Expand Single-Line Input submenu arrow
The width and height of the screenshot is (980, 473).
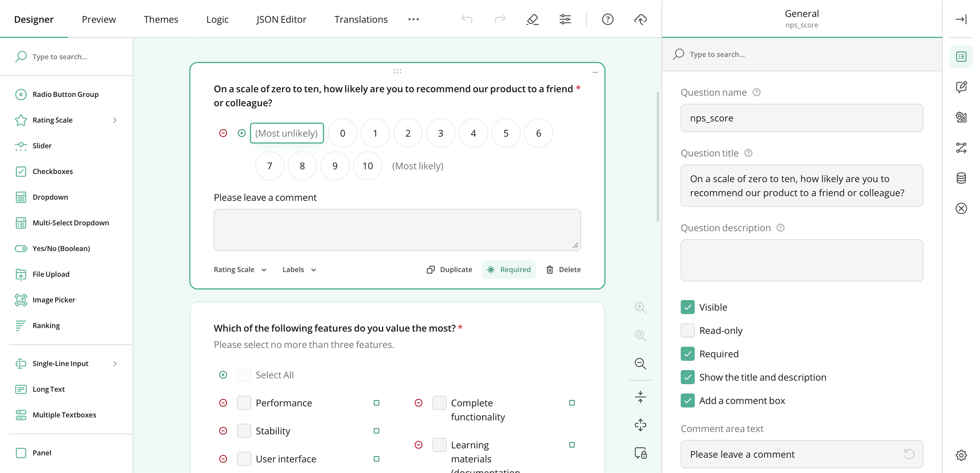[x=115, y=363]
